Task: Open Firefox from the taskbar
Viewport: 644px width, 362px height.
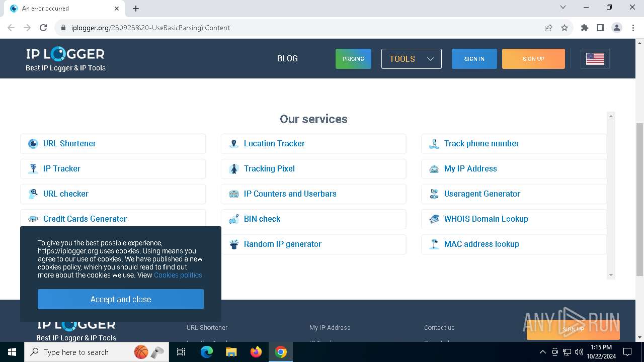Action: (256, 352)
